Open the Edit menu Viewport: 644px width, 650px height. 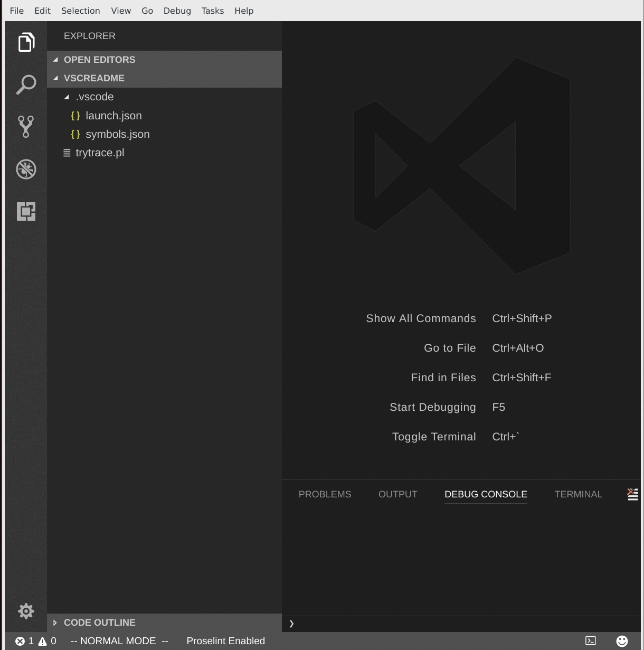pyautogui.click(x=42, y=11)
